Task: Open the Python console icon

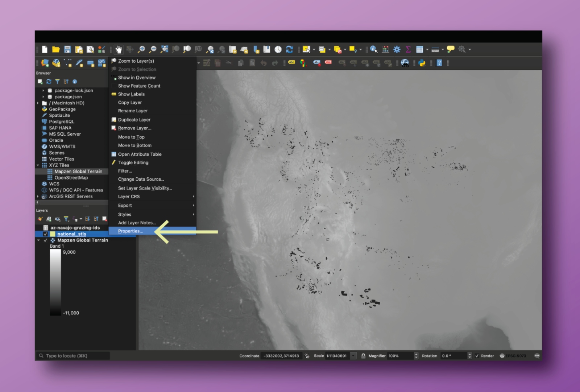Action: pos(422,63)
